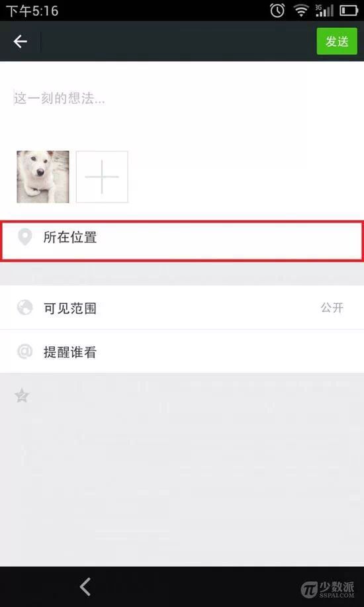Image resolution: width=364 pixels, height=607 pixels.
Task: Tap the alarm clock status icon
Action: (x=277, y=11)
